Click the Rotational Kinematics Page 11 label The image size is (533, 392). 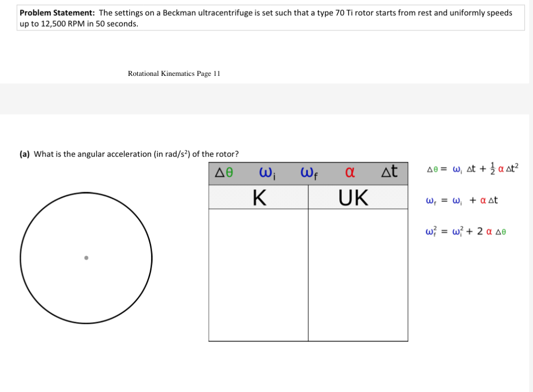174,73
